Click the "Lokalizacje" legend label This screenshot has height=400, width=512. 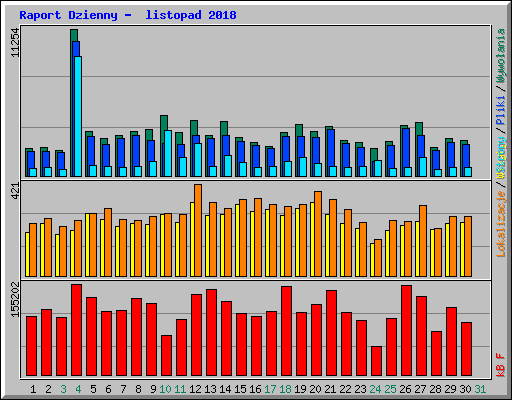pos(501,224)
